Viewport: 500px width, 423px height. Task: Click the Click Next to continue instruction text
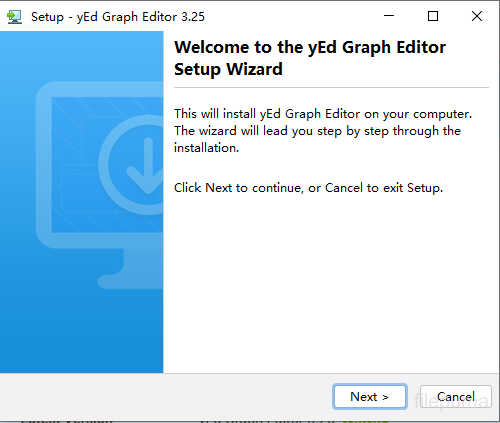point(308,188)
